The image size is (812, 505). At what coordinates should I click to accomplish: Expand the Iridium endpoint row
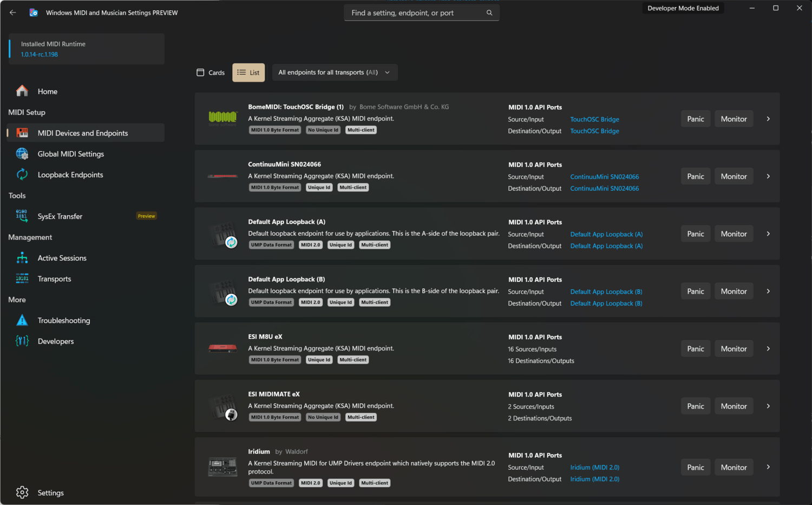pos(768,467)
